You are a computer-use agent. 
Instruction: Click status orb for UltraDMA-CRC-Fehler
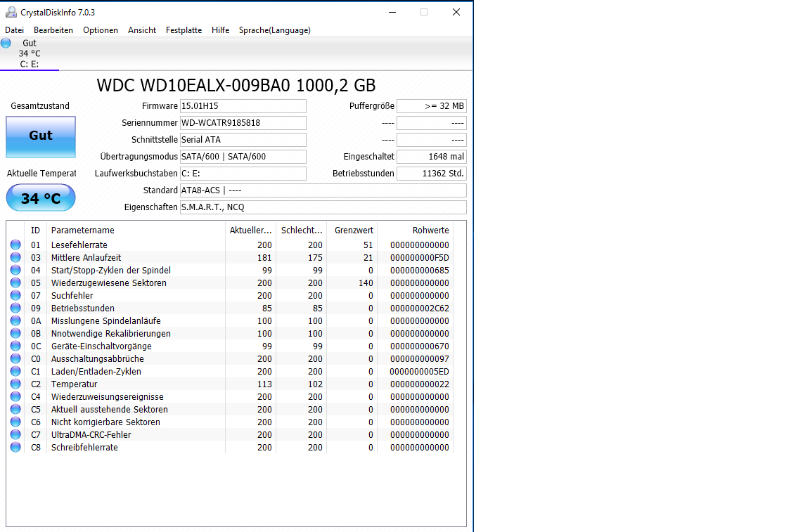coord(15,434)
